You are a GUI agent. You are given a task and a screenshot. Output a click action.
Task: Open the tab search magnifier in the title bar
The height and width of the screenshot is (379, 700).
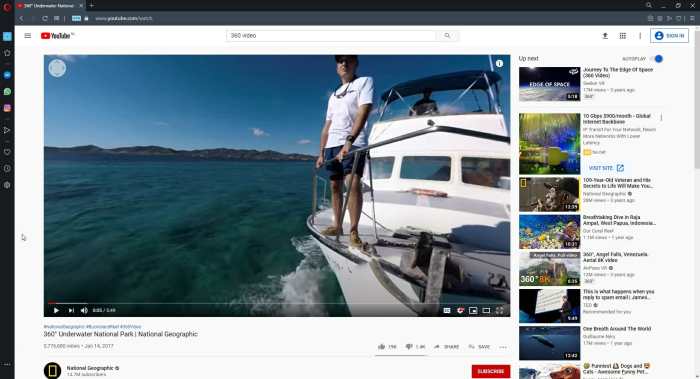(x=649, y=5)
